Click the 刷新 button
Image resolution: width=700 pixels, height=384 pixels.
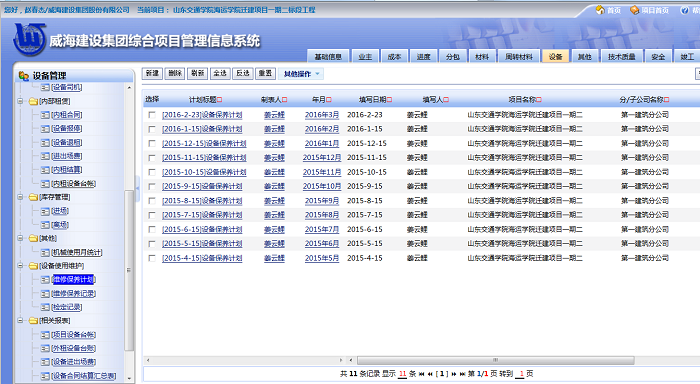point(197,74)
